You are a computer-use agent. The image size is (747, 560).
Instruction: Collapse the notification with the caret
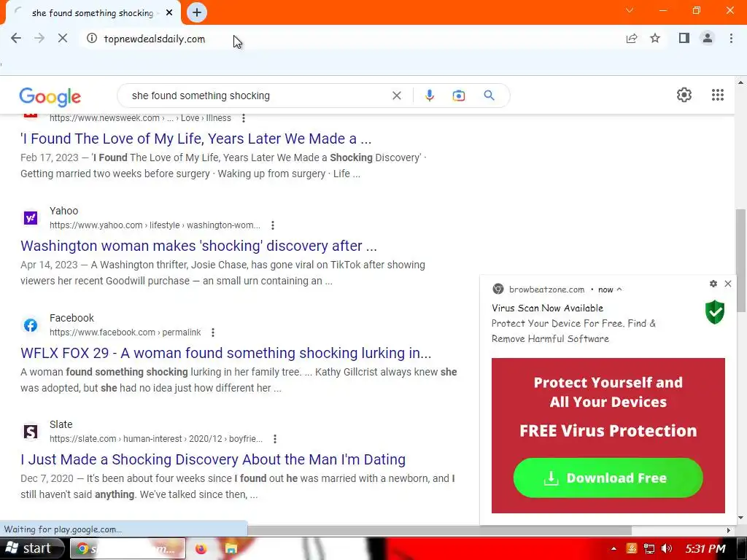pos(619,289)
